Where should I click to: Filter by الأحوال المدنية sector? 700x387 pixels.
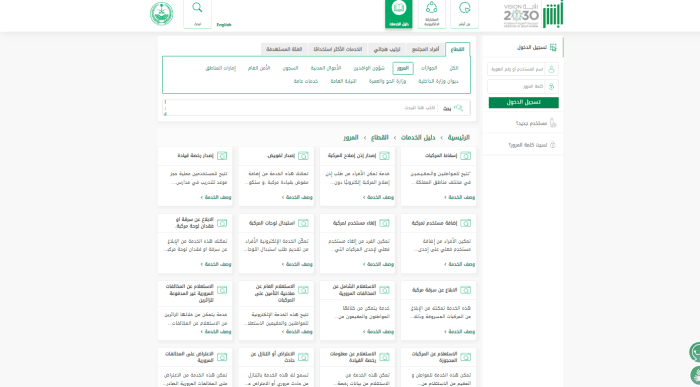point(325,68)
